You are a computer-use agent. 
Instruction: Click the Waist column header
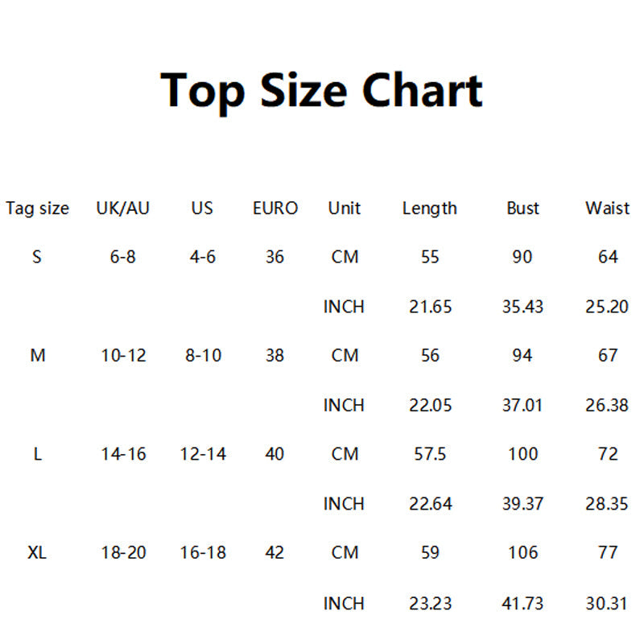[607, 208]
